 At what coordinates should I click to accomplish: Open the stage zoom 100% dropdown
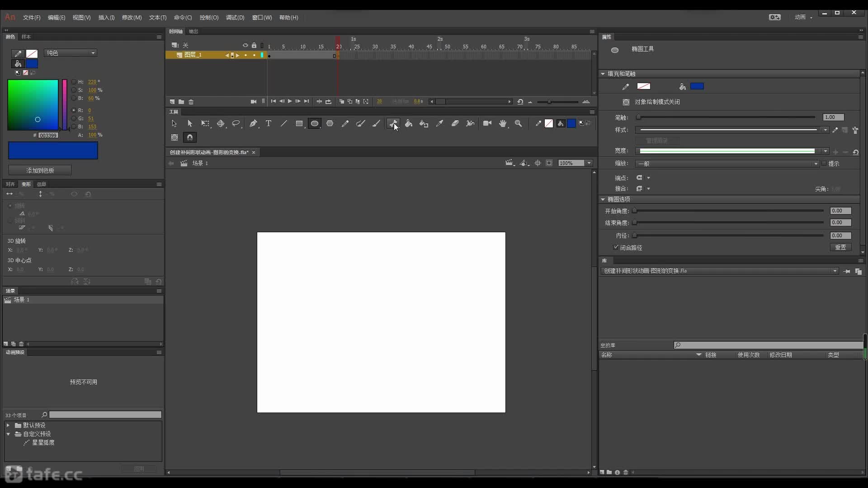[x=589, y=163]
